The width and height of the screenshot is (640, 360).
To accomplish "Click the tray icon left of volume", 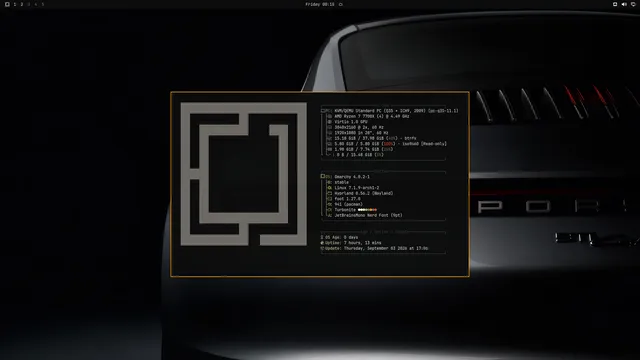I will tap(615, 4).
